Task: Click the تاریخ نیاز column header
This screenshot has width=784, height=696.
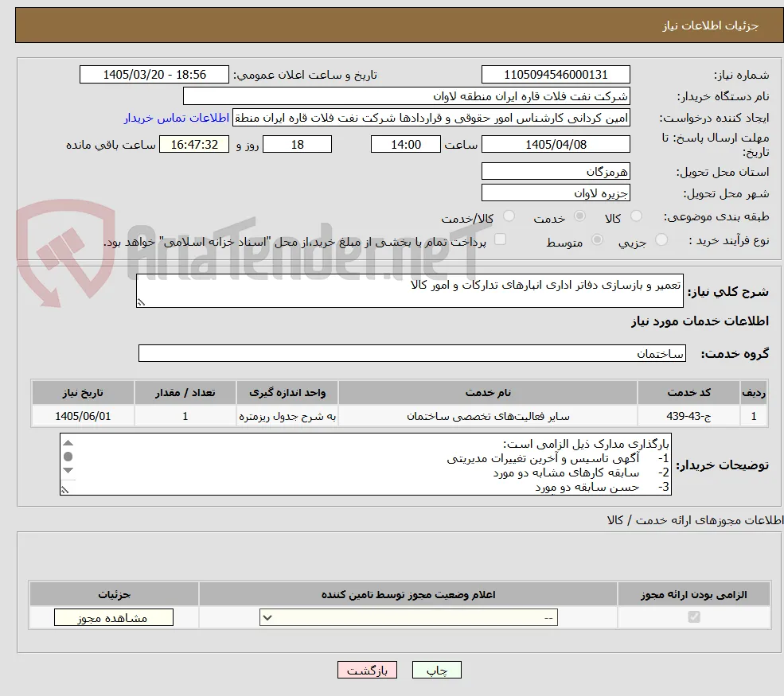Action: [83, 393]
